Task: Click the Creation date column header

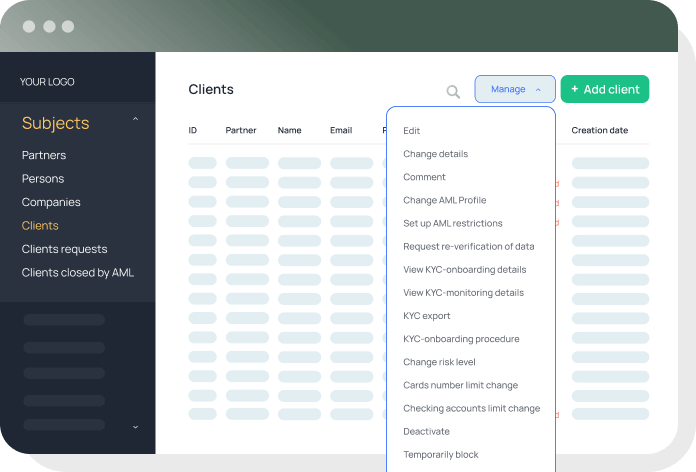Action: (600, 131)
